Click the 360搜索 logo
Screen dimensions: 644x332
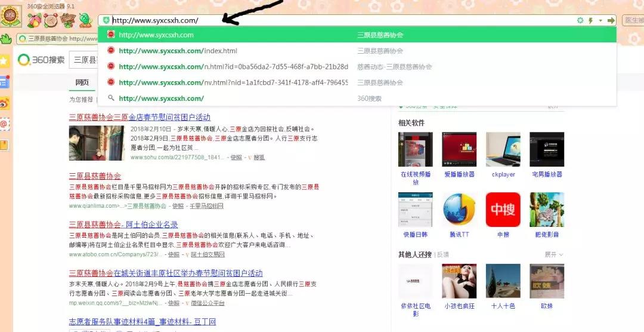pyautogui.click(x=42, y=60)
